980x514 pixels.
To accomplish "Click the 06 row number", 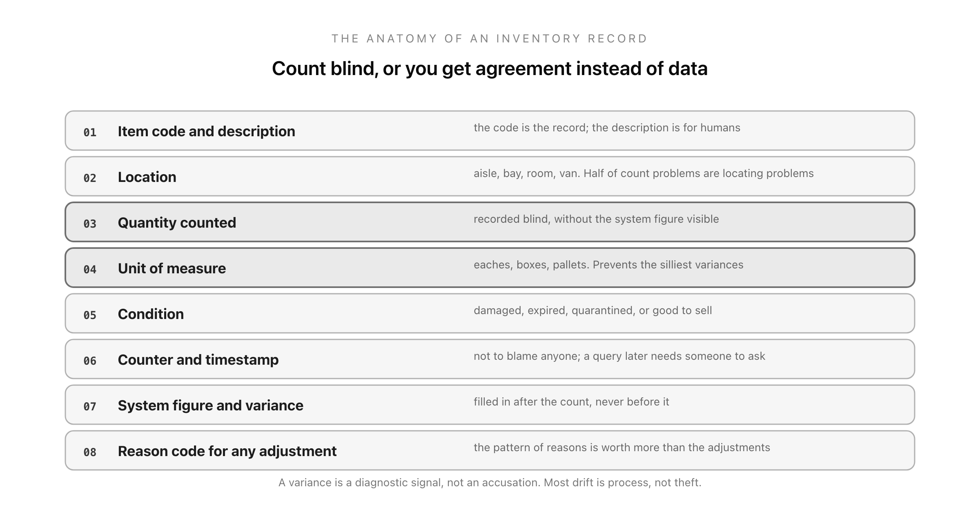I will [90, 361].
